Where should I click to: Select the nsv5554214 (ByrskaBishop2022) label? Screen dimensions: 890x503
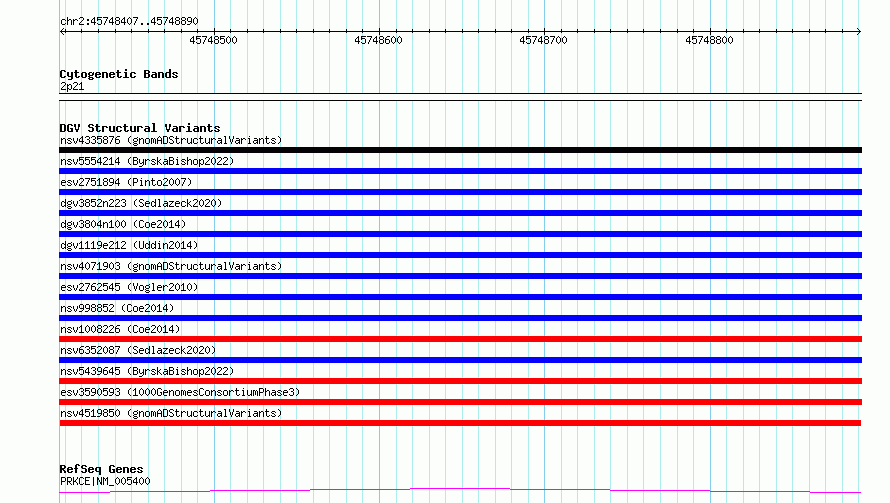147,161
